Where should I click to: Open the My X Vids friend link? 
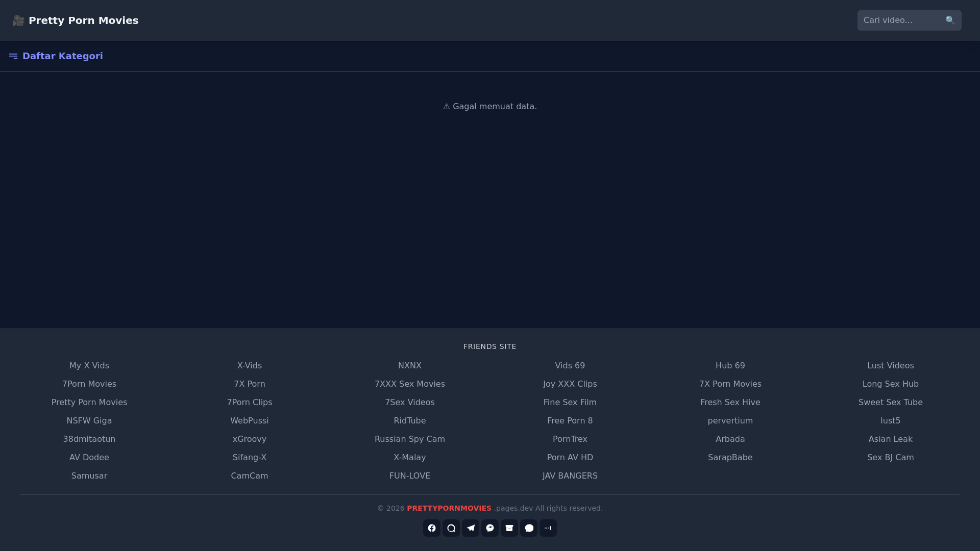coord(89,366)
